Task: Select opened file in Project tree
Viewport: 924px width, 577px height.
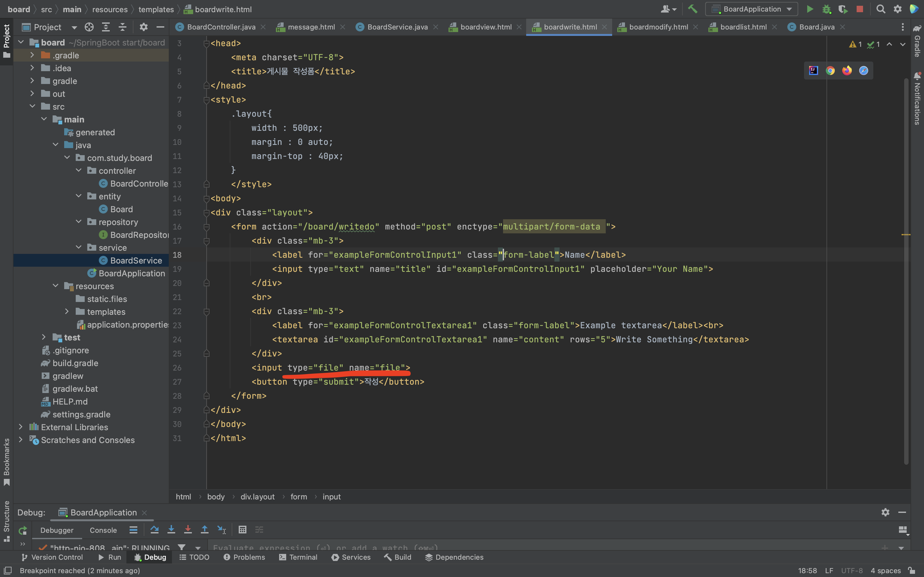Action: (x=89, y=27)
